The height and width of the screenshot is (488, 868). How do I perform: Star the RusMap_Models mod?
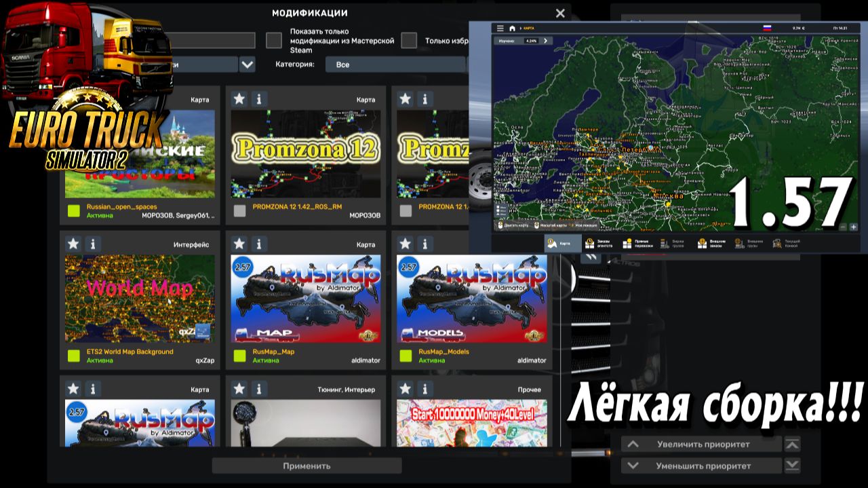tap(405, 244)
